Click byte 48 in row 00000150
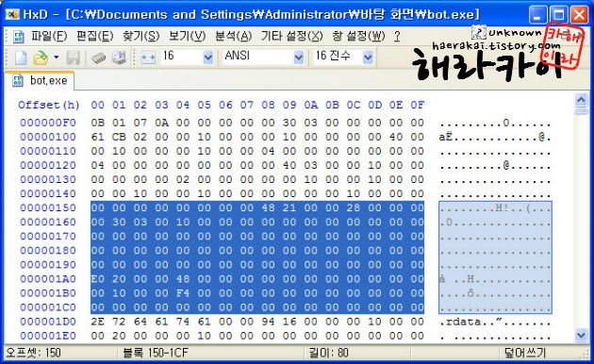 click(268, 208)
